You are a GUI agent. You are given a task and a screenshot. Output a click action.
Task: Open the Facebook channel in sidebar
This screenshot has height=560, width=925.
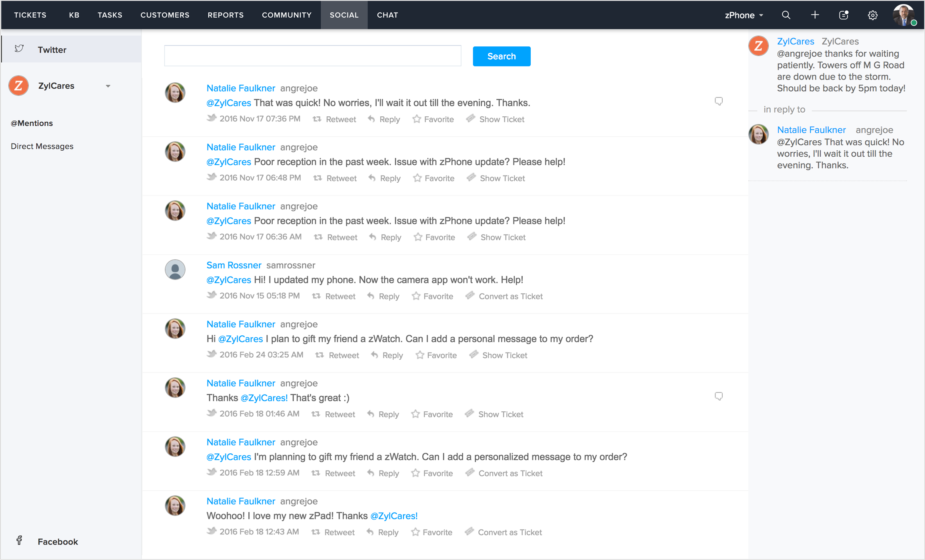58,542
